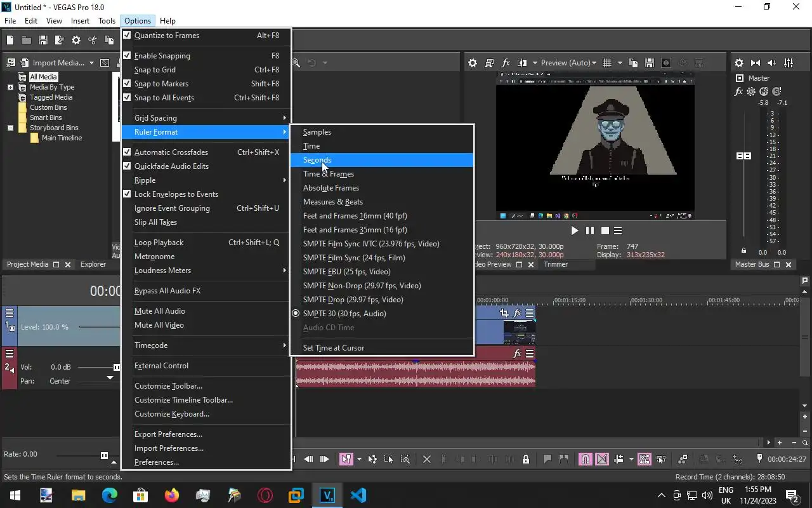Click the Pause button in video preview
Image resolution: width=812 pixels, height=508 pixels.
590,231
